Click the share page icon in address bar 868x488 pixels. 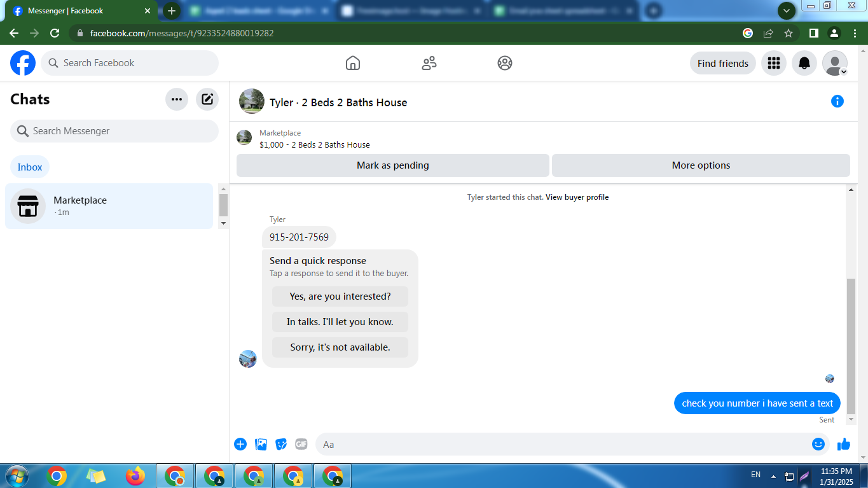768,33
